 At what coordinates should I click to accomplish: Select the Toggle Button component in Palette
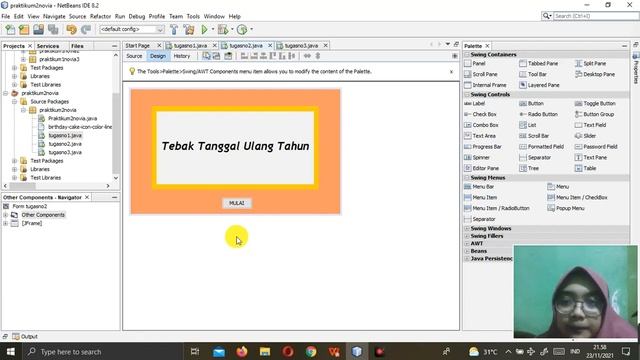pyautogui.click(x=595, y=104)
